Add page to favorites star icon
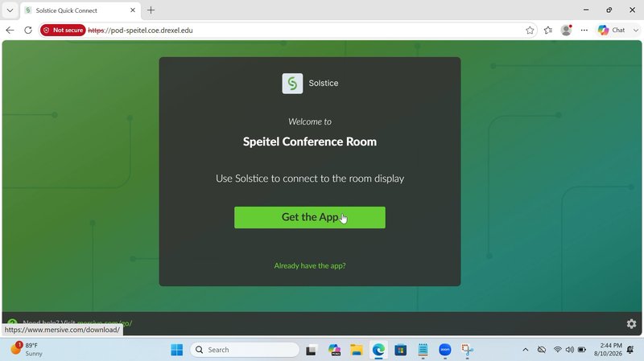Viewport: 644px width, 361px height. (530, 31)
